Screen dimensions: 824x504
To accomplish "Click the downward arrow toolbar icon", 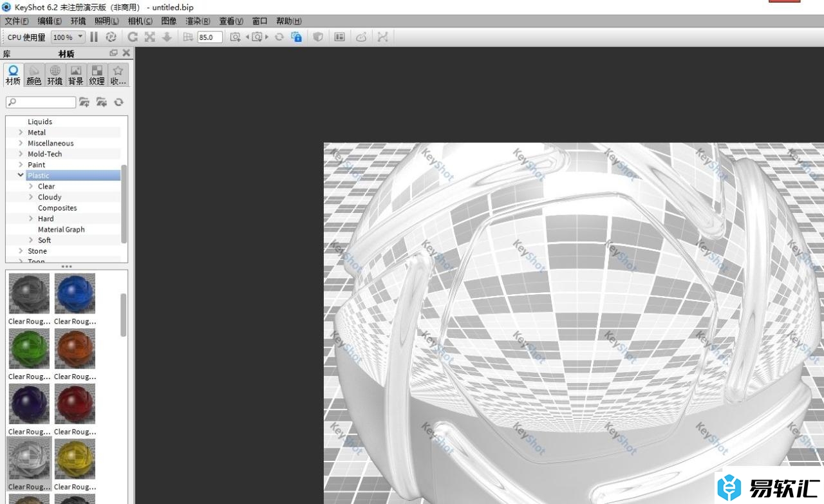I will click(x=167, y=37).
